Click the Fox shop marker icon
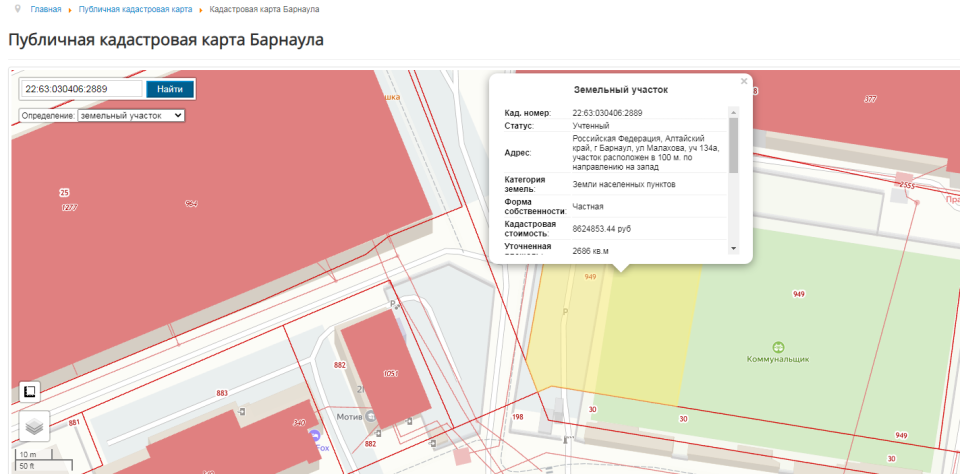This screenshot has width=960, height=474. (316, 437)
